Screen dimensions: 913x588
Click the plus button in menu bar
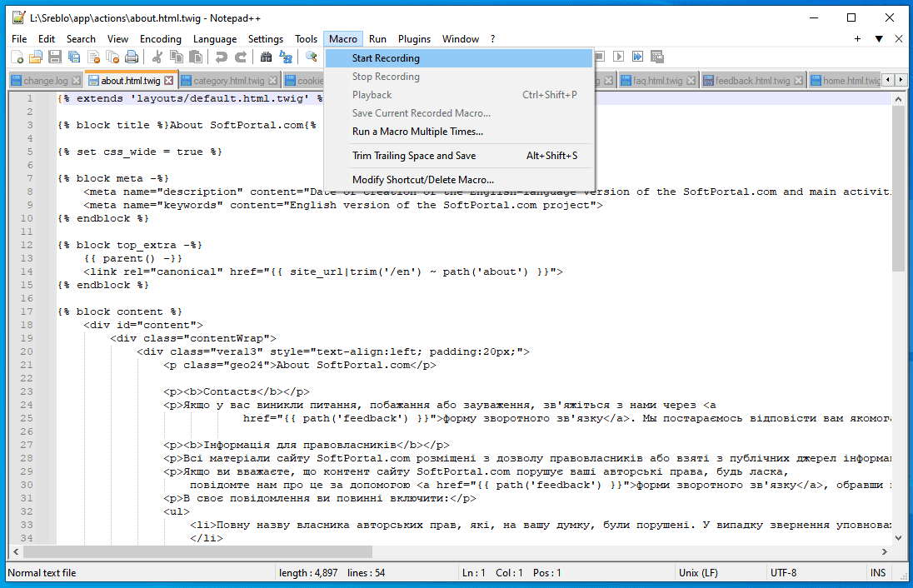[x=858, y=39]
